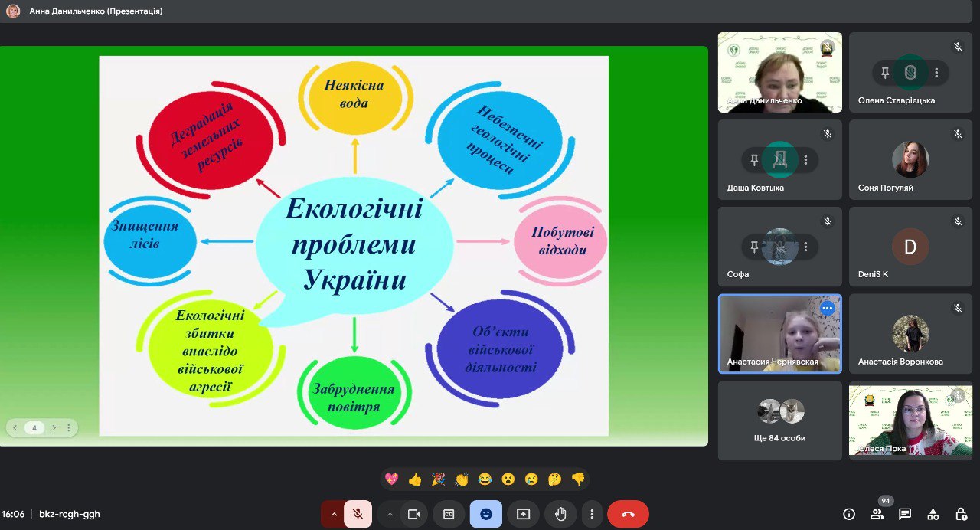Go to next presentation slide
980x530 pixels.
point(54,428)
